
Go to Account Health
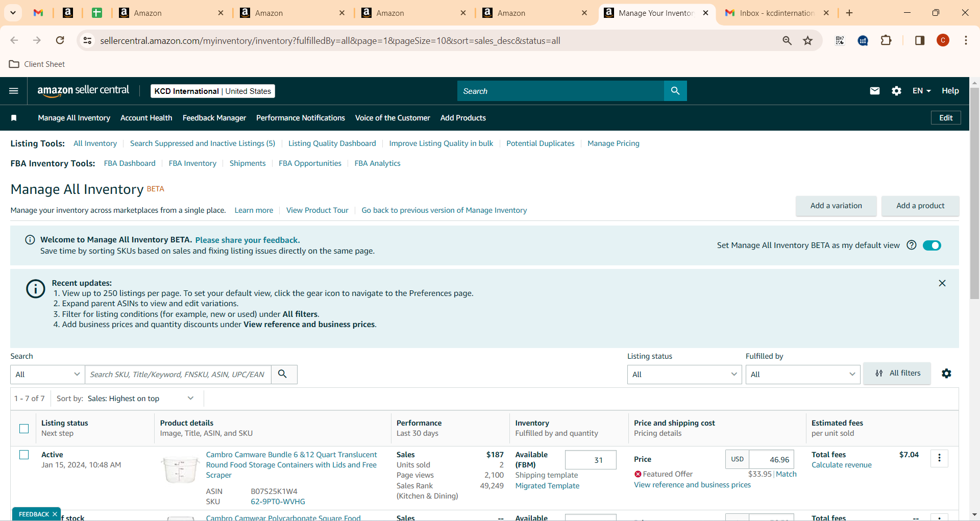pos(146,118)
